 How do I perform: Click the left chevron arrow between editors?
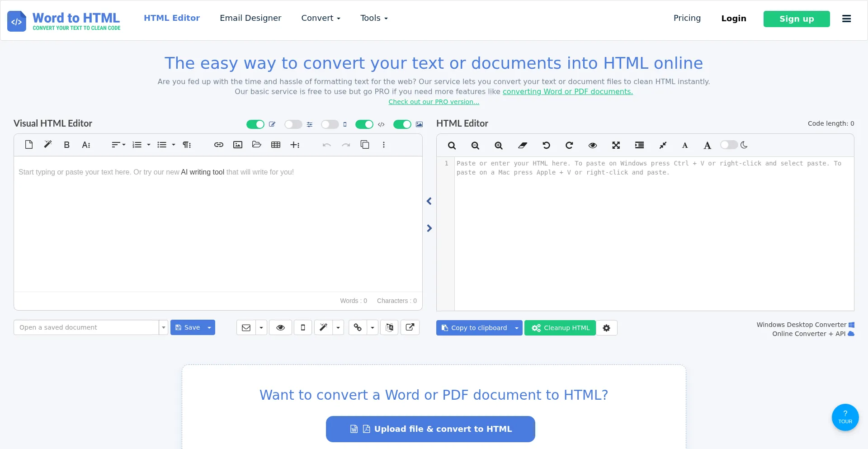pyautogui.click(x=429, y=201)
